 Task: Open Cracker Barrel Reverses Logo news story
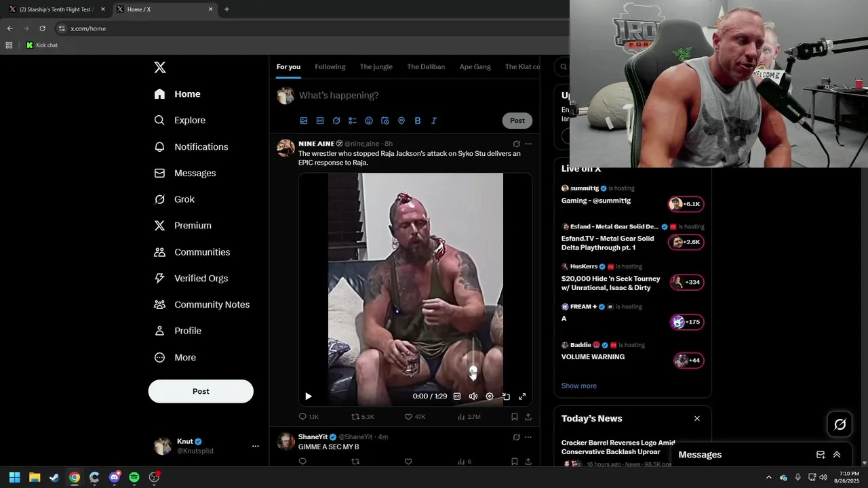(x=618, y=447)
